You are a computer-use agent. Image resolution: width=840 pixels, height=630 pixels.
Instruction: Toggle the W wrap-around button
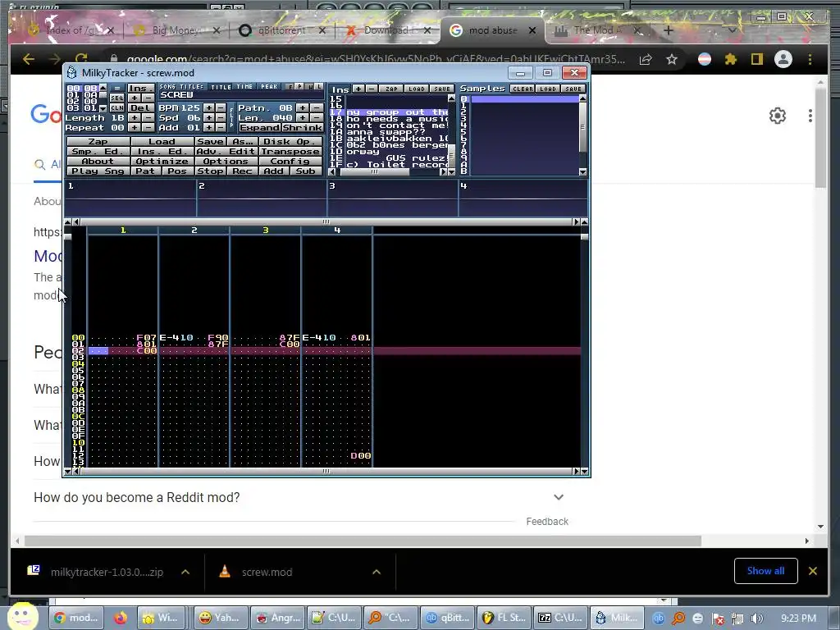pos(309,86)
